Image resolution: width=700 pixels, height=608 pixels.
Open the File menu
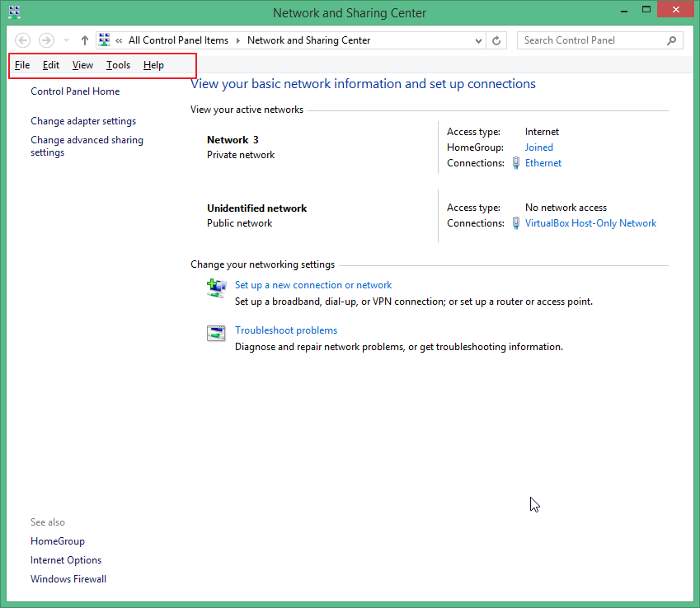coord(22,65)
